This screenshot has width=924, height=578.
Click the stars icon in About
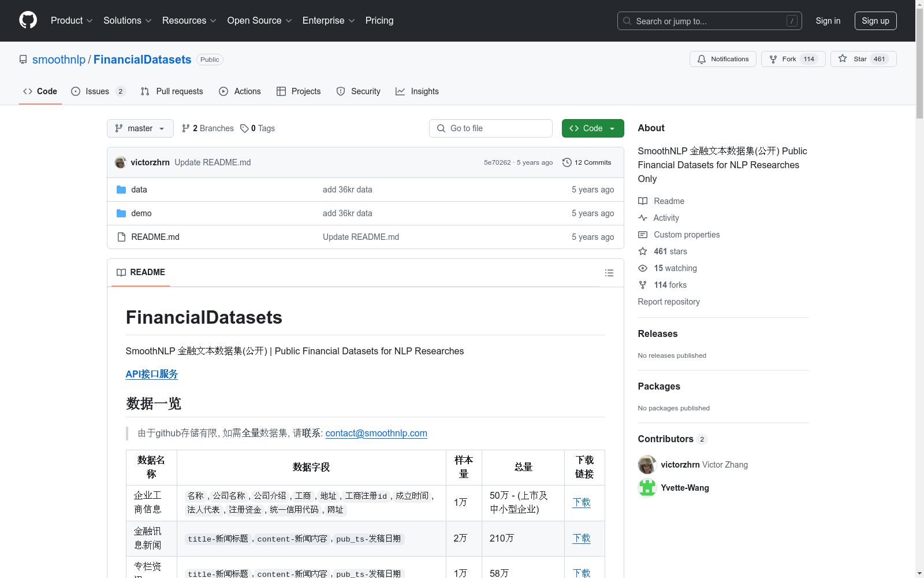click(x=643, y=251)
